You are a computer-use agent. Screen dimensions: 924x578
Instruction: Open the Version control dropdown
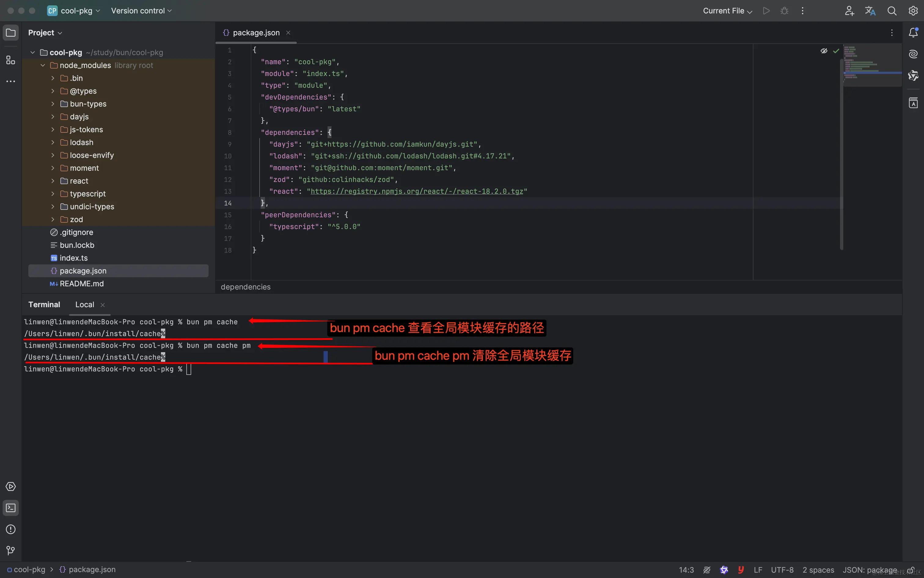click(x=141, y=11)
